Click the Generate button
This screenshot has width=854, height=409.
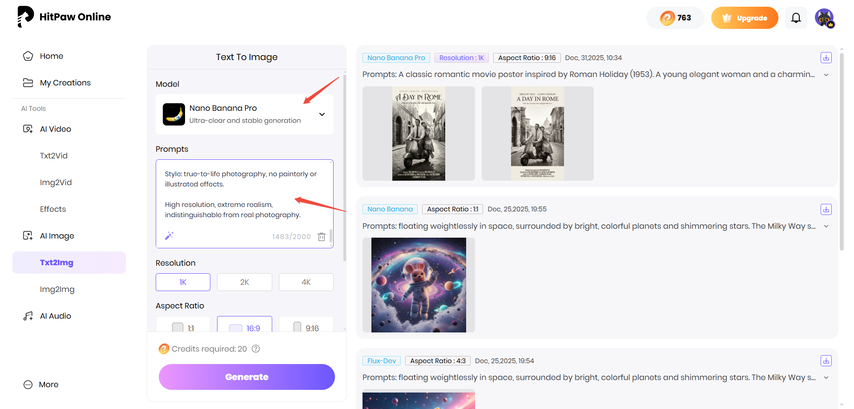click(x=246, y=377)
